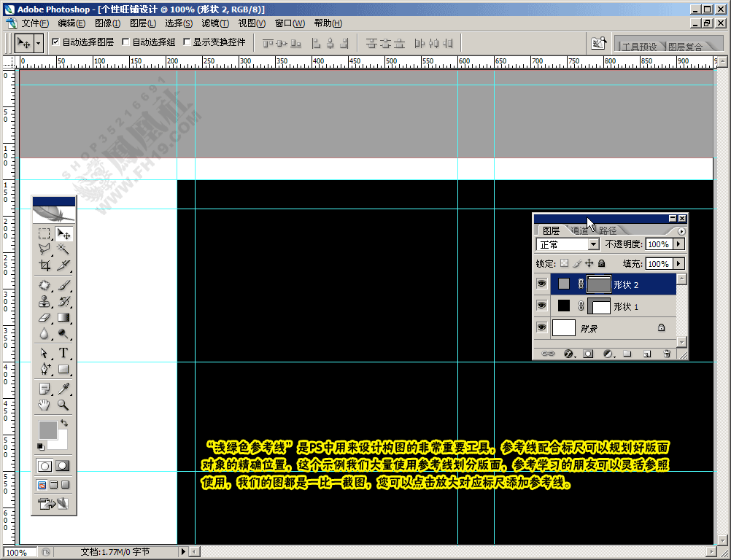The image size is (731, 560).
Task: Open the 编辑 menu
Action: coord(71,23)
